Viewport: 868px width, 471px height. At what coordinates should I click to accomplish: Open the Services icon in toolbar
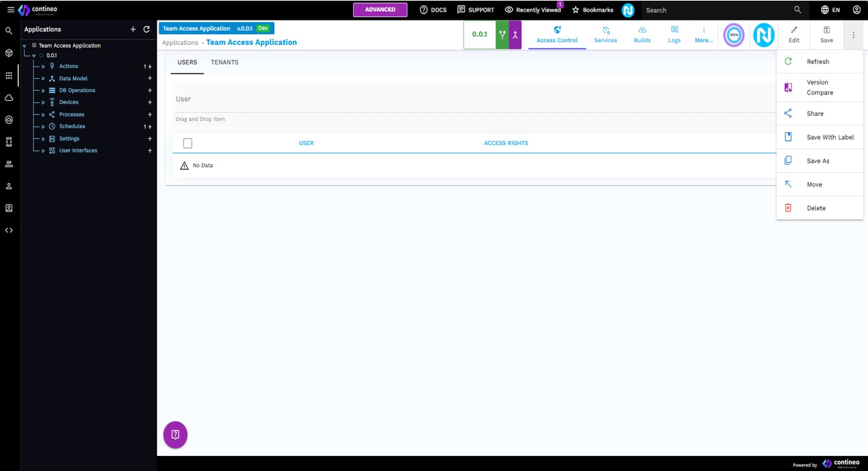(605, 31)
